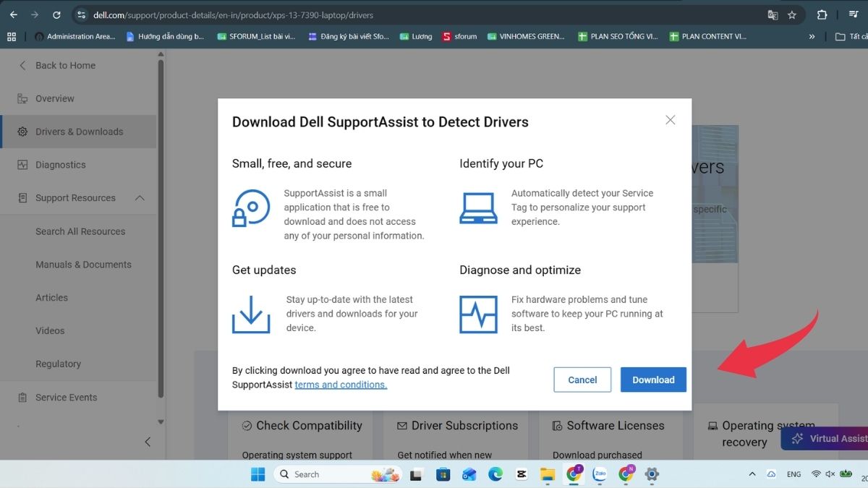The height and width of the screenshot is (488, 868).
Task: Open the sforum bookmark
Action: pyautogui.click(x=460, y=36)
